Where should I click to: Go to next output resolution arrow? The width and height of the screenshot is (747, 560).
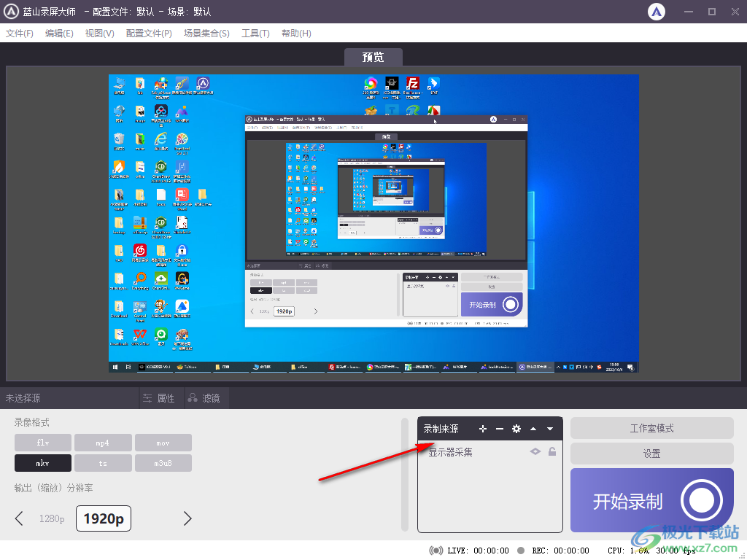(x=187, y=518)
